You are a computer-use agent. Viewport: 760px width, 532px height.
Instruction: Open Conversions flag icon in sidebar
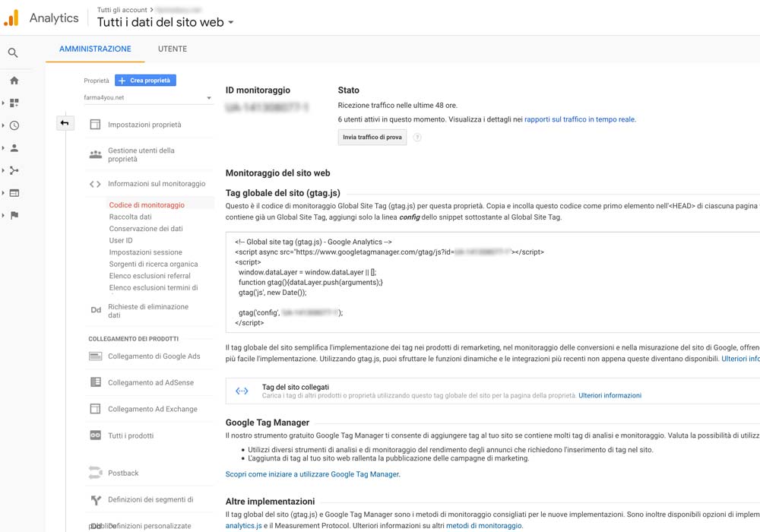(x=14, y=215)
